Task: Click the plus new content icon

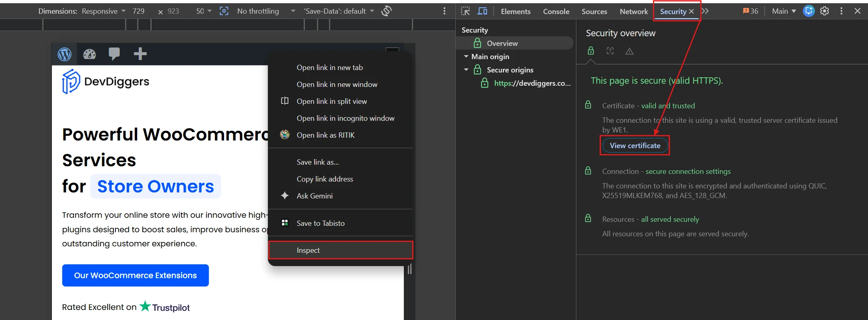Action: [140, 54]
